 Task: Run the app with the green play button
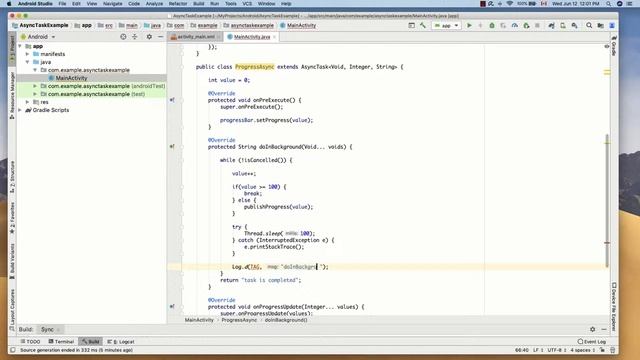click(469, 25)
